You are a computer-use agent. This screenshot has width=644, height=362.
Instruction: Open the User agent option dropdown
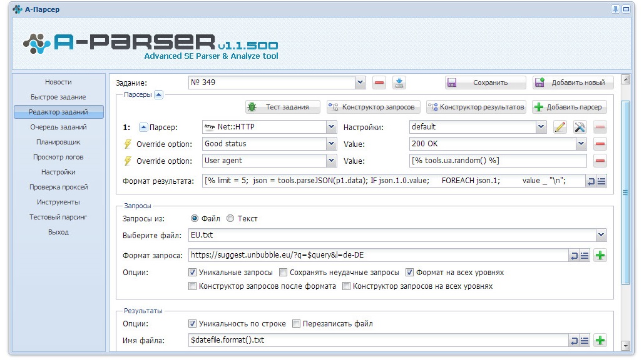pos(332,161)
